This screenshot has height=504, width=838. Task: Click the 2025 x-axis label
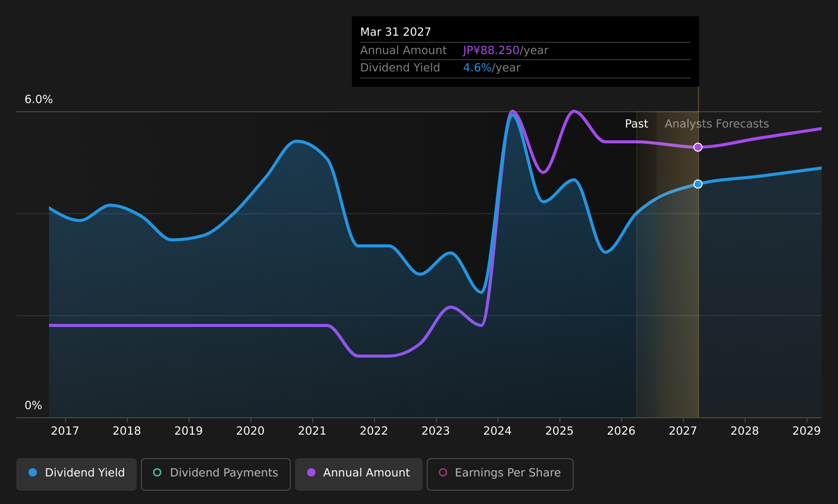tap(559, 431)
